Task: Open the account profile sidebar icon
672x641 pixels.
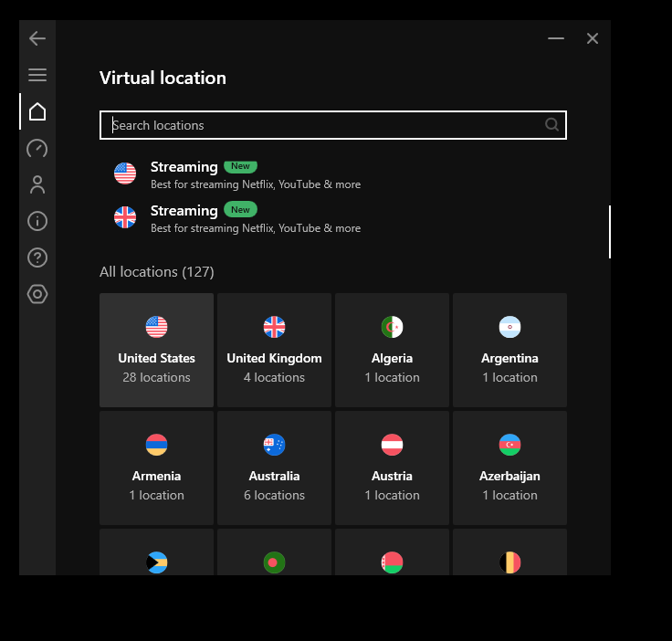Action: [x=37, y=184]
